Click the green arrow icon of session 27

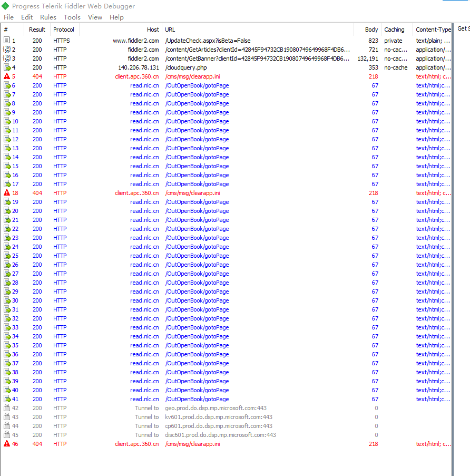7,273
